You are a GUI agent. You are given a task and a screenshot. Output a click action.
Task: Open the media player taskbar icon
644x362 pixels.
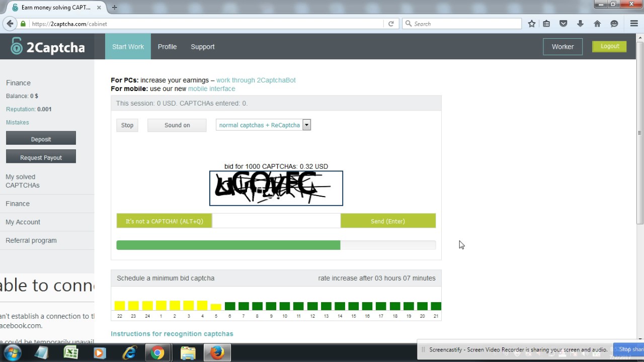(100, 353)
